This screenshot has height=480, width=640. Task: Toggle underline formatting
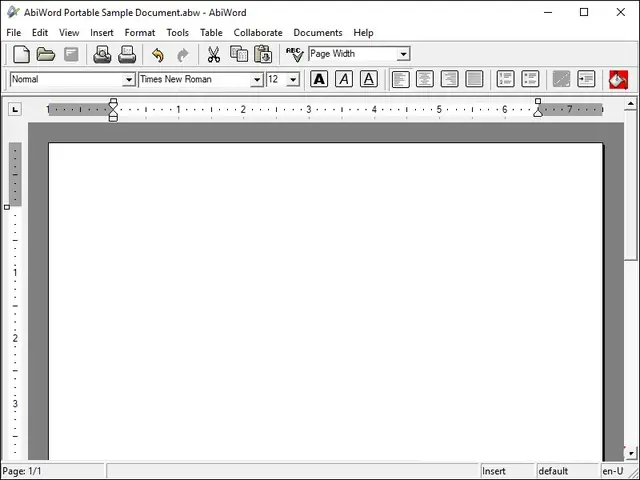point(369,79)
